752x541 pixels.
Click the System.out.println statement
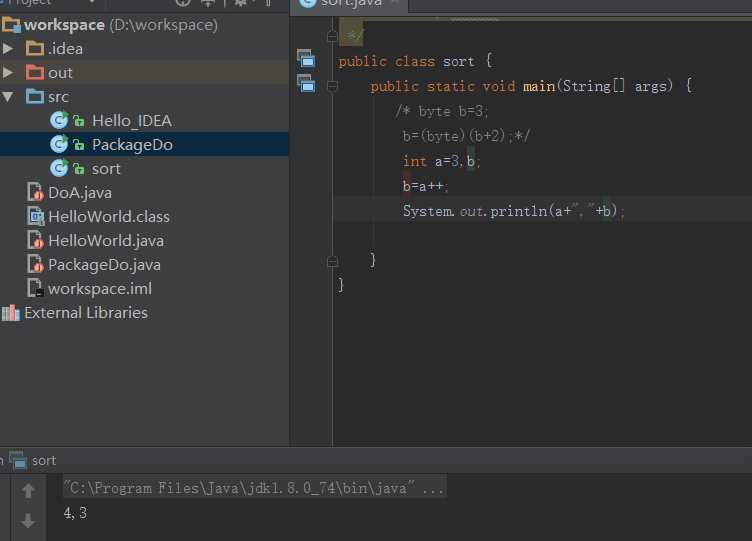(x=514, y=211)
